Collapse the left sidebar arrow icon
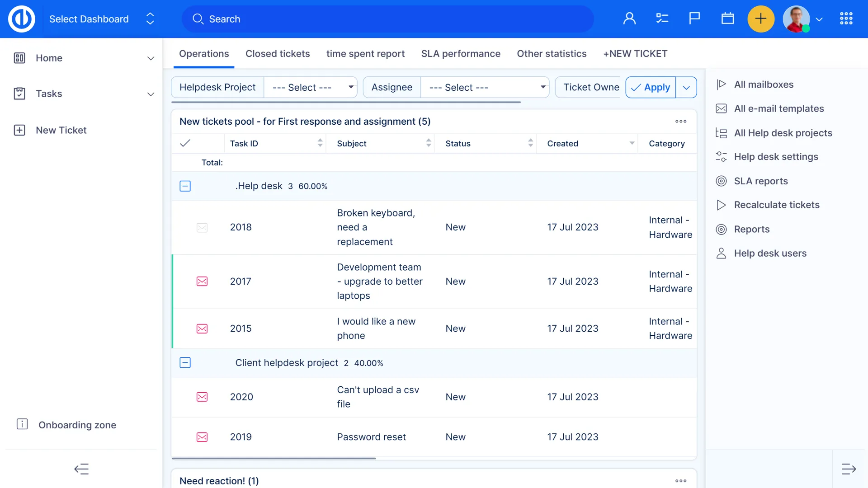This screenshot has height=488, width=868. [81, 469]
